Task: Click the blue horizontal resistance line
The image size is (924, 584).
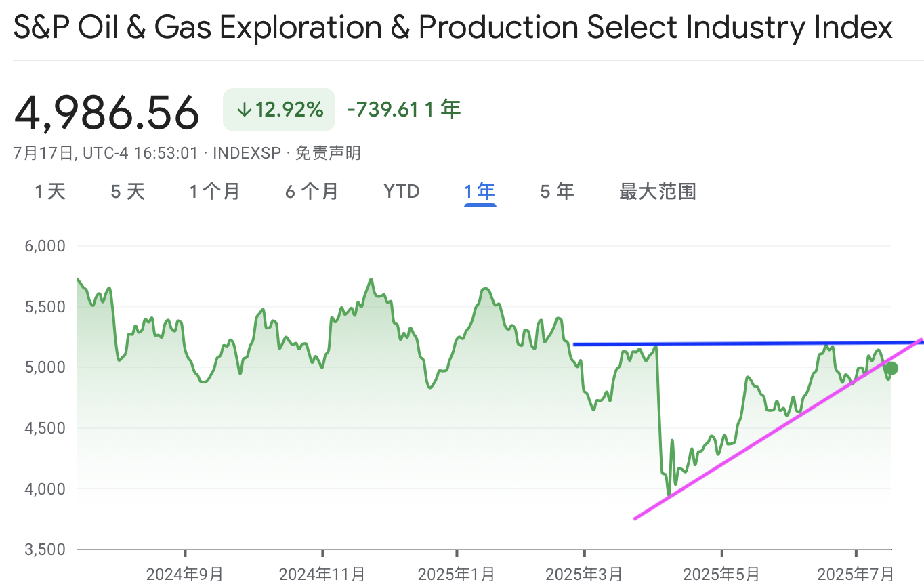Action: pyautogui.click(x=748, y=343)
